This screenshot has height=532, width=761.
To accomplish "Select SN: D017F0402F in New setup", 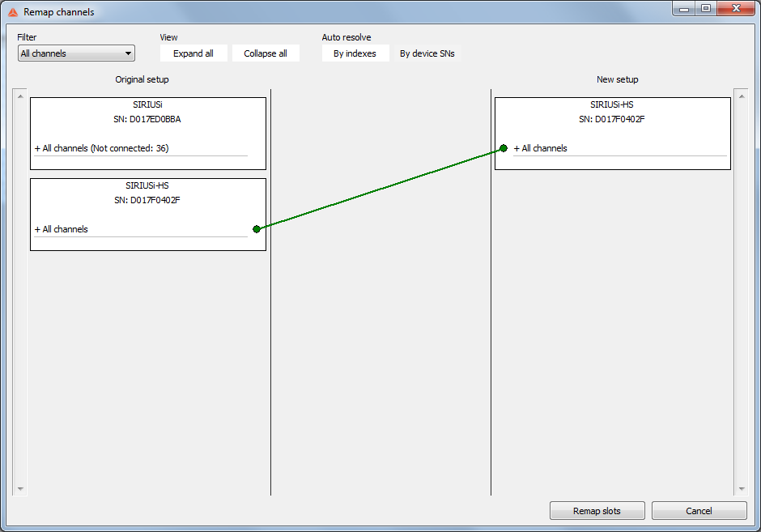I will point(611,119).
